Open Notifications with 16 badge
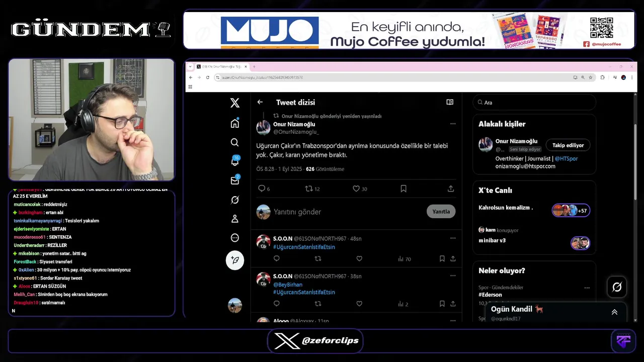Viewport: 644px width, 362px height. [235, 161]
